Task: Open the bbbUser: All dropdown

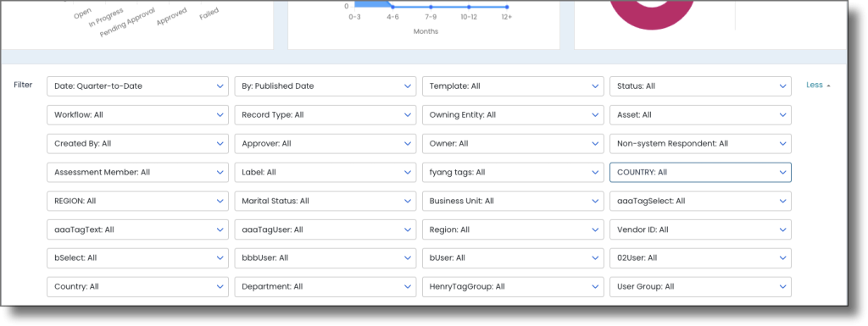Action: tap(325, 258)
